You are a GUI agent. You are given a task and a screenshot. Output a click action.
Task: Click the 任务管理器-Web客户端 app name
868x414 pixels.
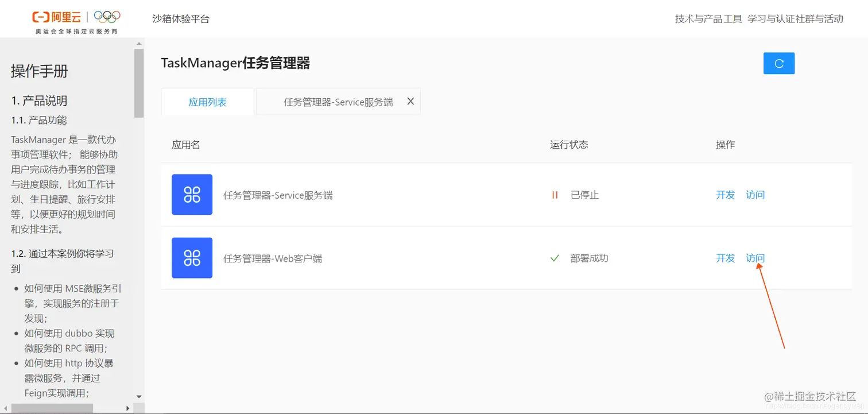click(273, 258)
